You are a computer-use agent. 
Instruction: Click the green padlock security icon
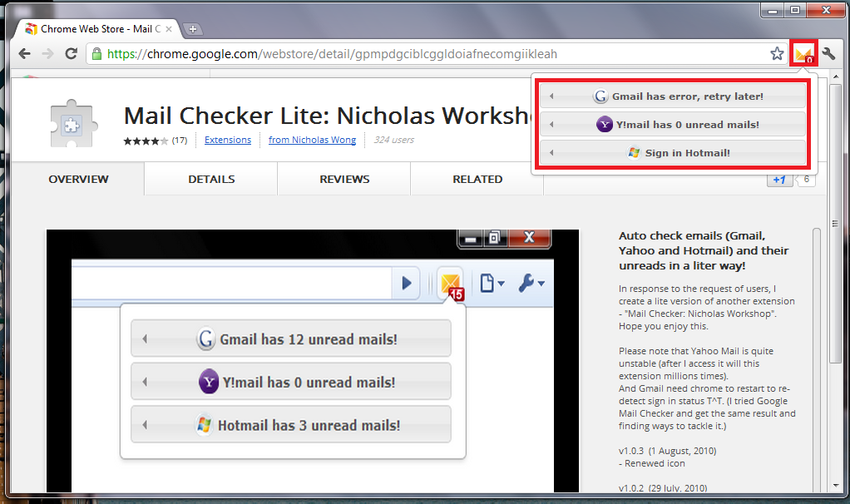pyautogui.click(x=96, y=54)
